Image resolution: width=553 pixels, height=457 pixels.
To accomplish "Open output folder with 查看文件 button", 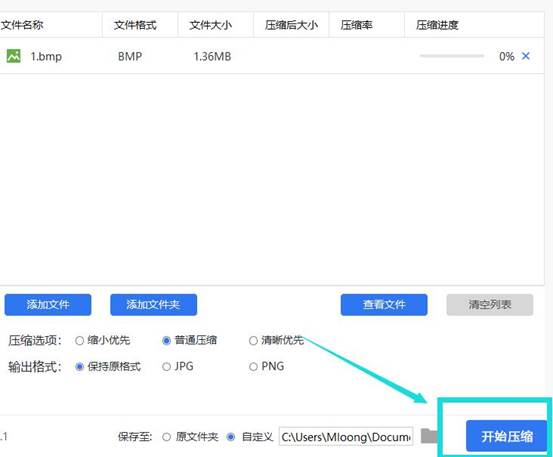I will [x=384, y=305].
